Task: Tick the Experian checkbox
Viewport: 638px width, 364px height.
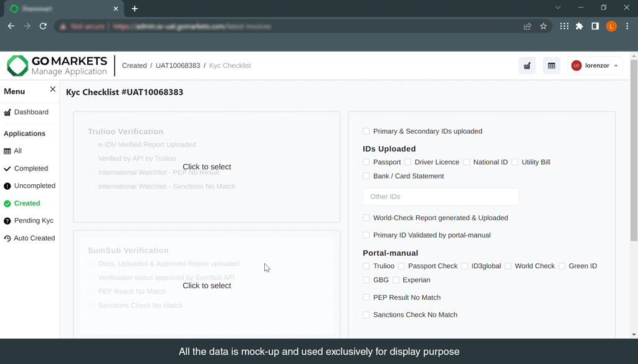Action: (396, 280)
